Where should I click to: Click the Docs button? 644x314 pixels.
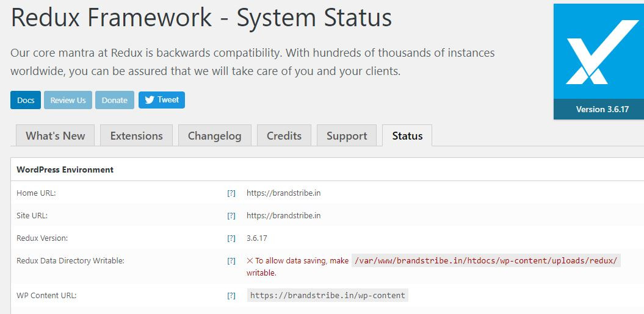tap(26, 100)
